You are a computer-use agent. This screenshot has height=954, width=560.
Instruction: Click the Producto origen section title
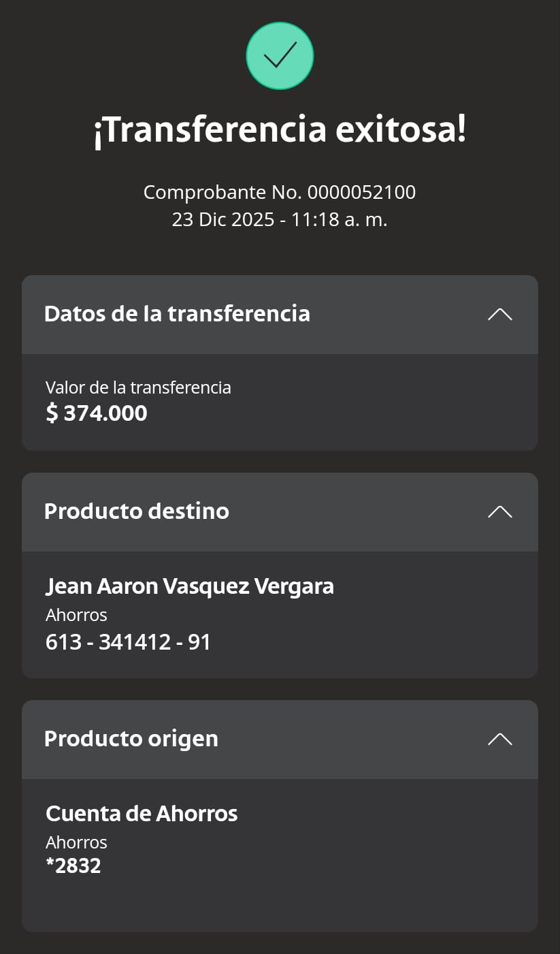tap(131, 739)
